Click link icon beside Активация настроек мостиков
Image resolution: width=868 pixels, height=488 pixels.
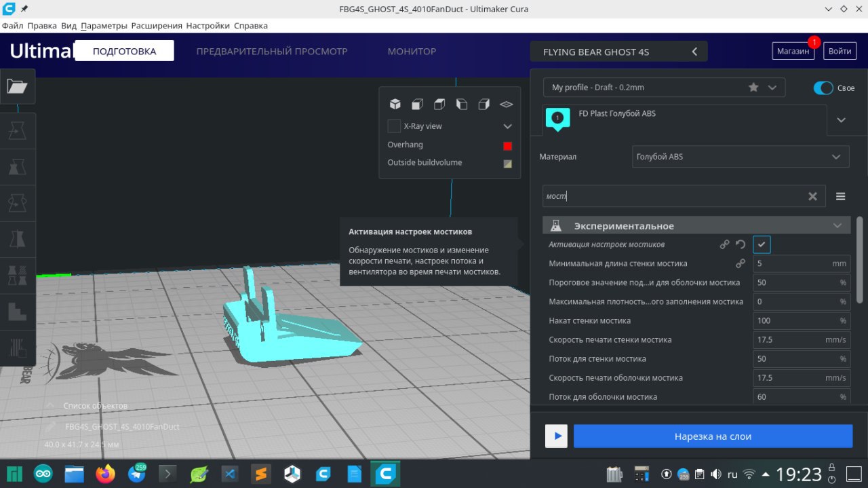pyautogui.click(x=724, y=244)
